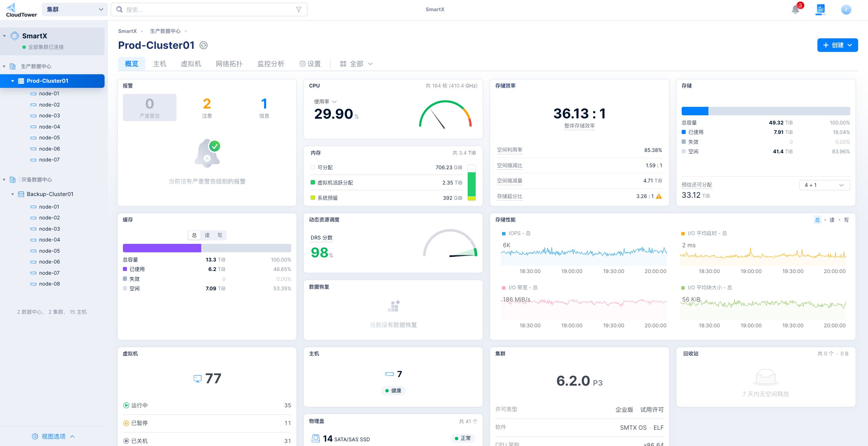Click the task center icon in header

click(820, 9)
